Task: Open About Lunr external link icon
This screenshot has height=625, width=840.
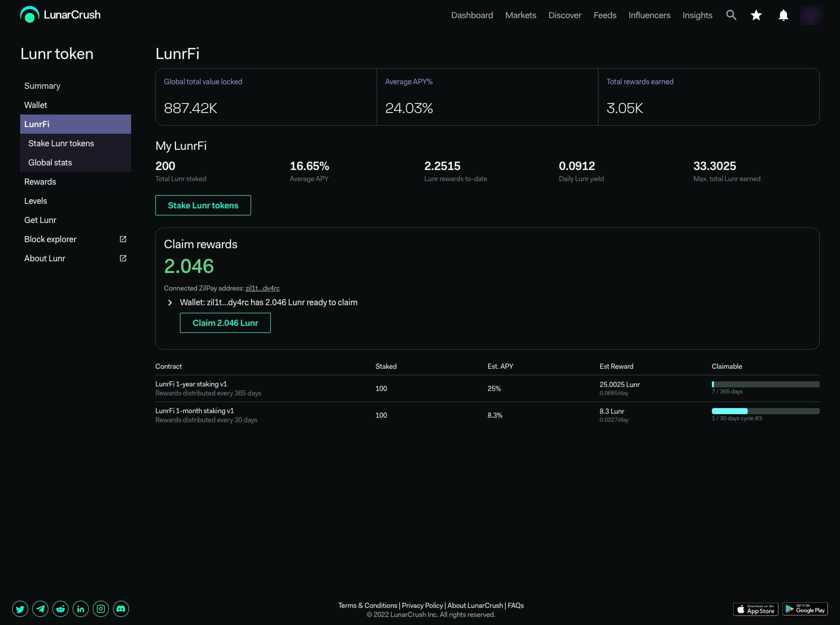Action: pos(123,258)
